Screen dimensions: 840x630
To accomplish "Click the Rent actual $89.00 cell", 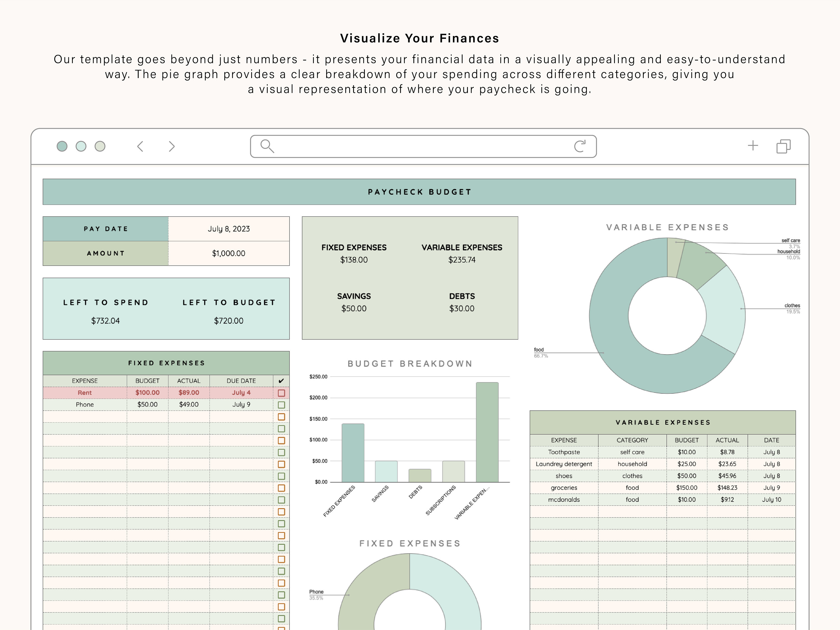I will point(189,393).
